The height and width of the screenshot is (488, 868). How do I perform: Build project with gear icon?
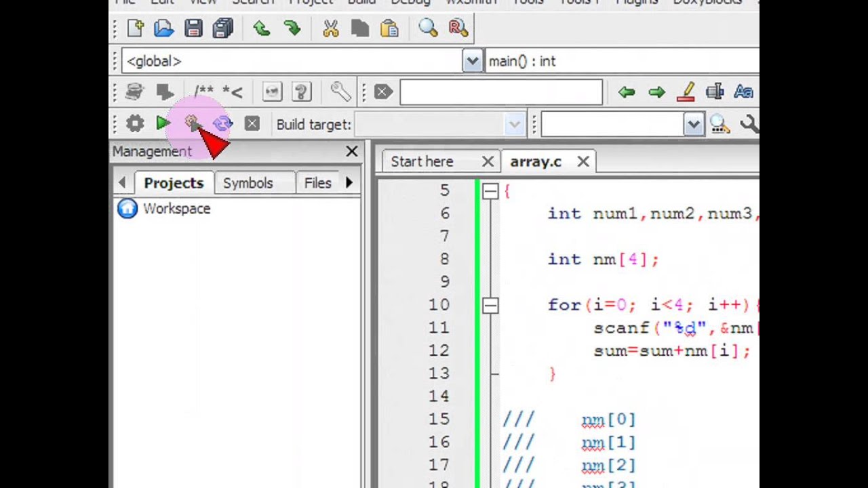(x=135, y=123)
